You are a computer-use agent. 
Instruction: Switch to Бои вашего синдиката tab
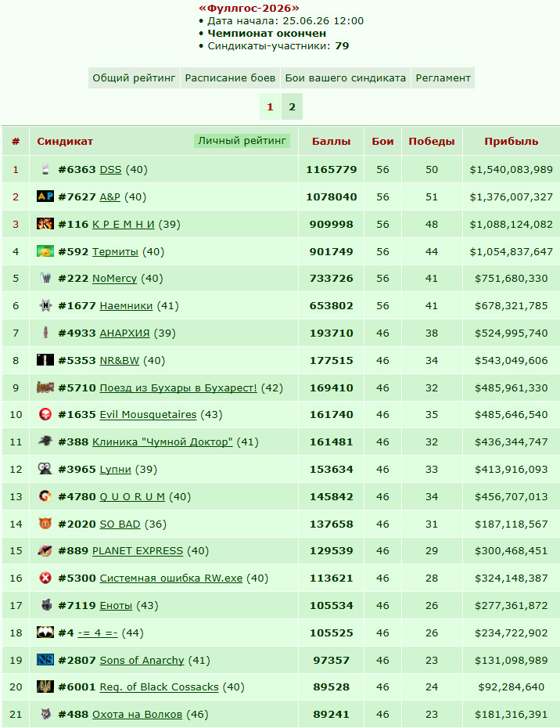tap(345, 78)
